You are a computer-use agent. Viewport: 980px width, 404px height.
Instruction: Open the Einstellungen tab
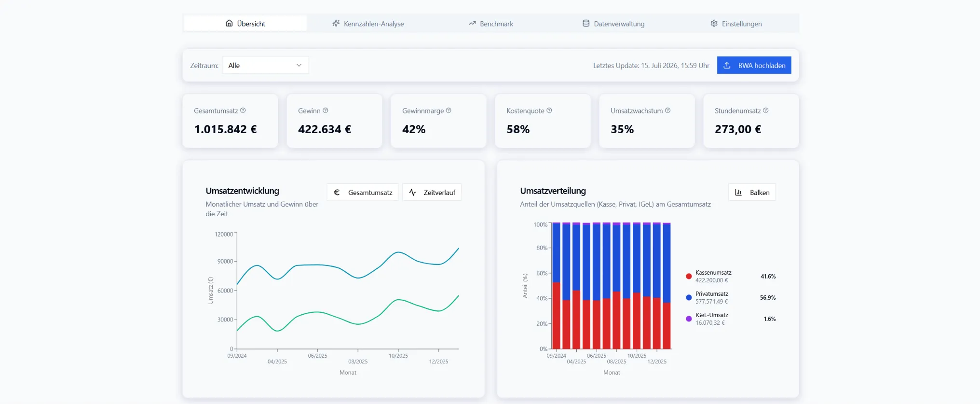coord(736,23)
